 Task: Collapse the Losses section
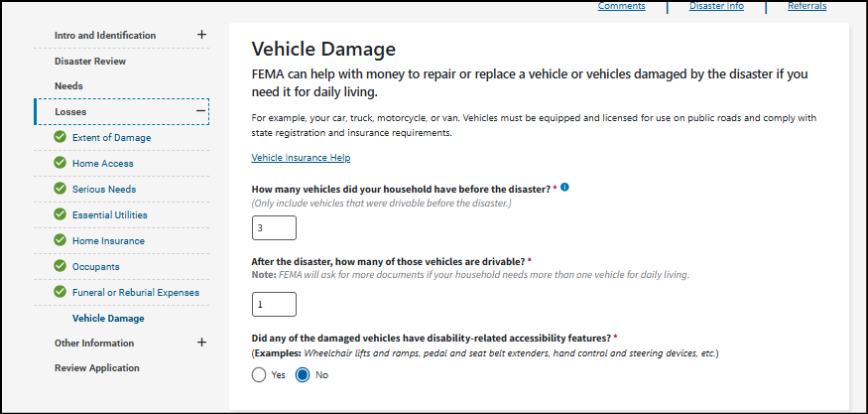201,112
